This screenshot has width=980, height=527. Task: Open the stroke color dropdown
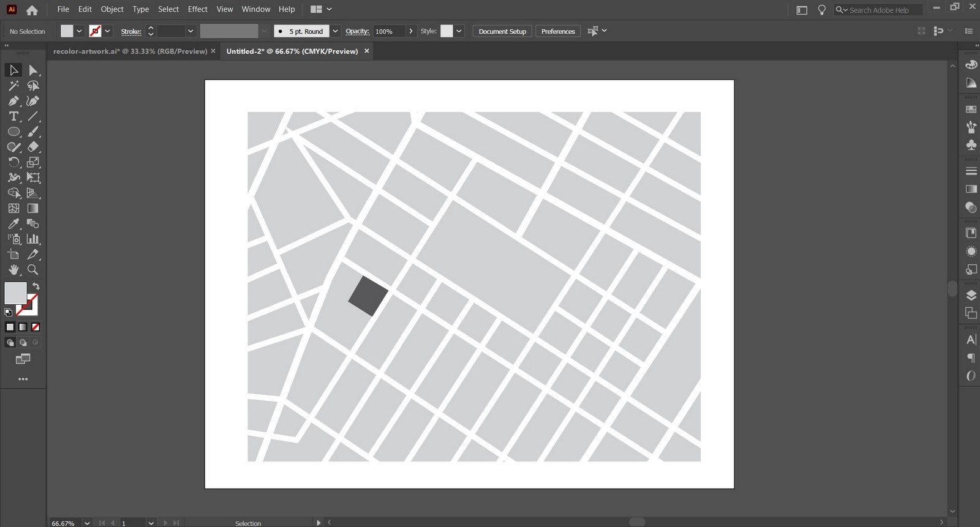pos(108,31)
